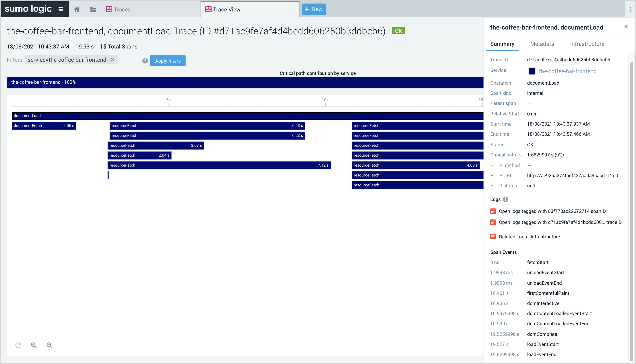Click the the-coffee-bar-frontend service color swatch
This screenshot has height=364, width=636.
click(532, 71)
